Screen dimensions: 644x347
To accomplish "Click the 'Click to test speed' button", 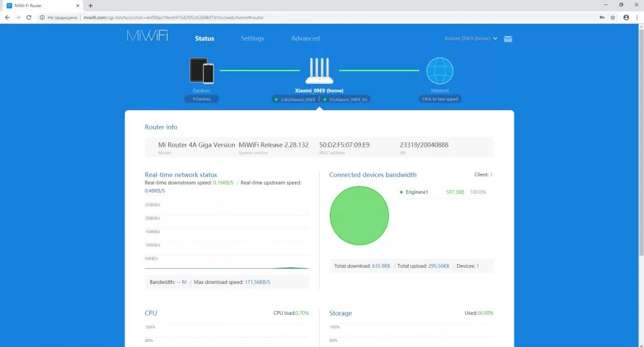I will pyautogui.click(x=440, y=99).
